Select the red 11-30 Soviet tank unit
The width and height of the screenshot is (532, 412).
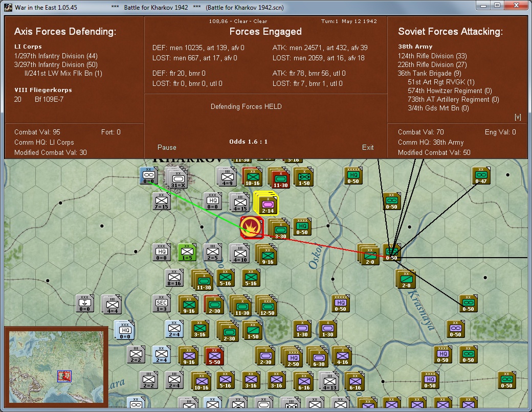pos(281,177)
